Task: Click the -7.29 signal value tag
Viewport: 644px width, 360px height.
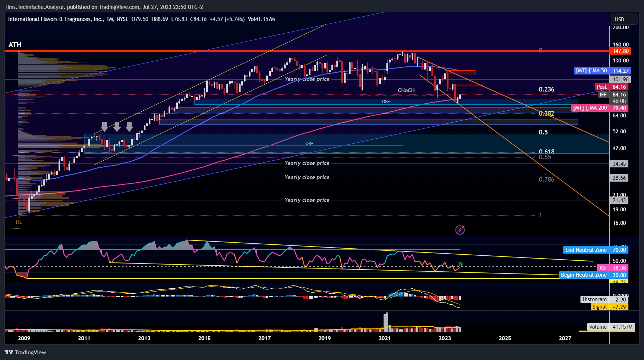Action: click(x=619, y=307)
